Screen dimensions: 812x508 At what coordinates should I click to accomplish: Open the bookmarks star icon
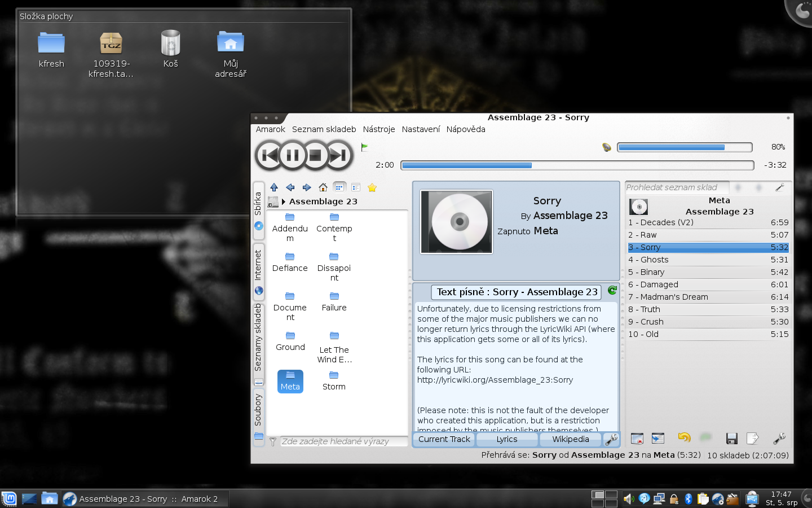pyautogui.click(x=372, y=187)
